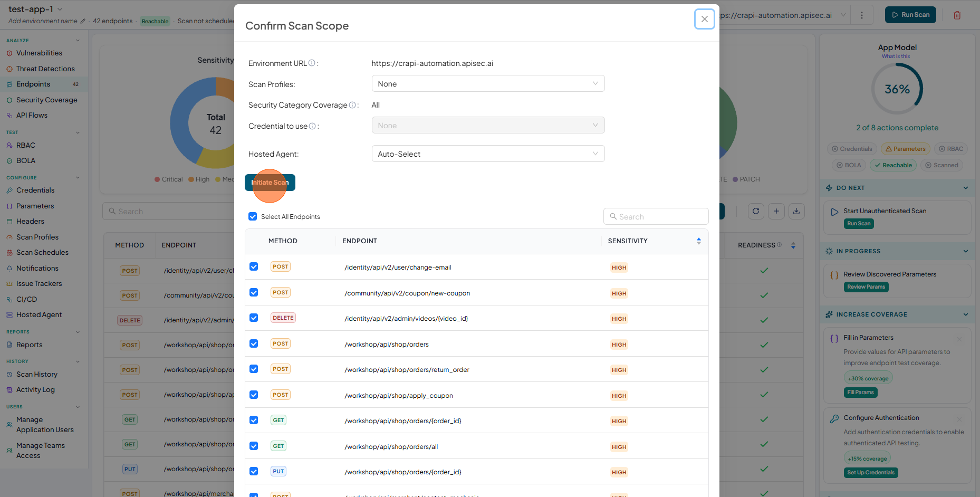980x497 pixels.
Task: Close the Confirm Scan Scope dialog
Action: 705,19
